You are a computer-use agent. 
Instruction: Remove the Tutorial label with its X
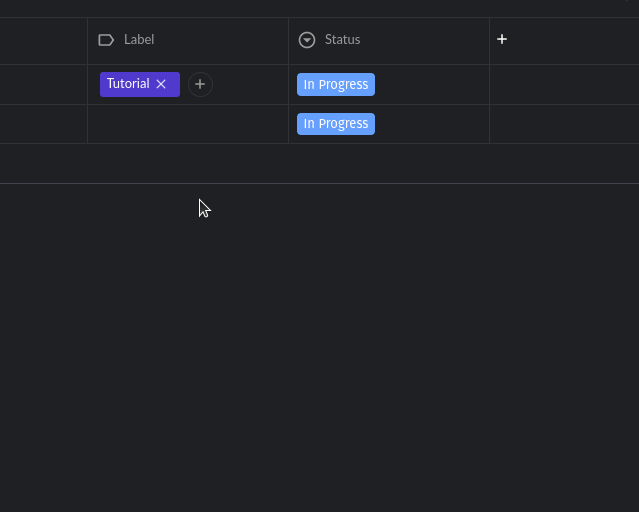161,84
